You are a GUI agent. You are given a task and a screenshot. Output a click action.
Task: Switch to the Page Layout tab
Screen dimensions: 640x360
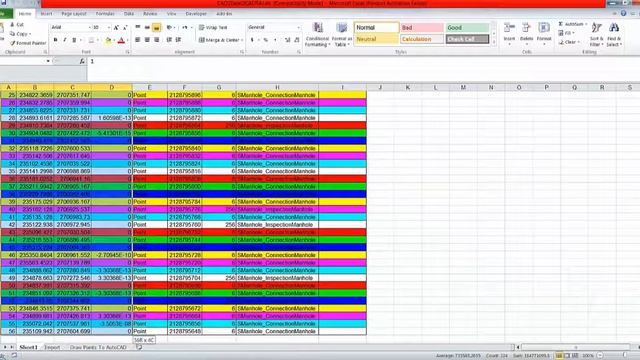(74, 13)
